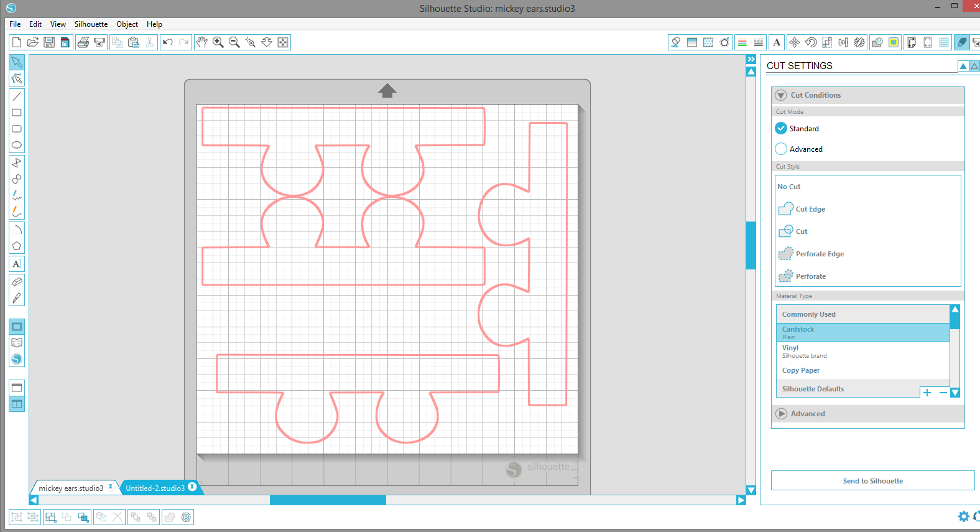Image resolution: width=980 pixels, height=532 pixels.
Task: Choose the Draw a Polygon tool
Action: pos(17,246)
